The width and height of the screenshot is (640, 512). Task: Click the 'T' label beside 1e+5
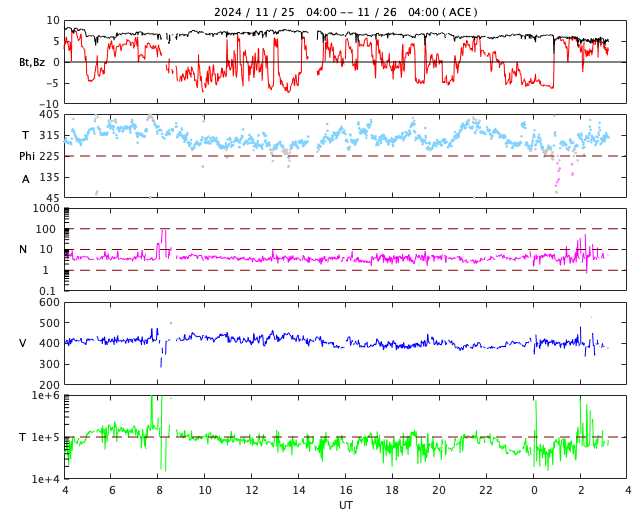pyautogui.click(x=22, y=437)
